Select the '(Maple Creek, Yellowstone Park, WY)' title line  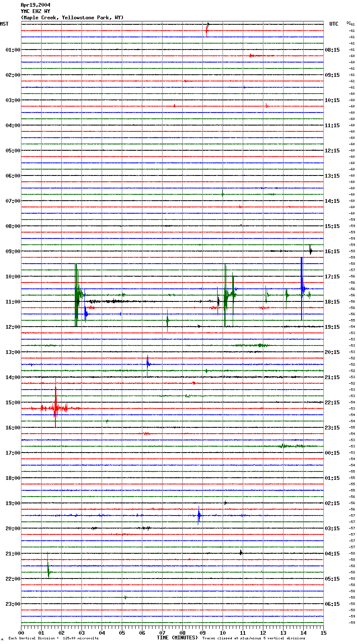[x=72, y=18]
